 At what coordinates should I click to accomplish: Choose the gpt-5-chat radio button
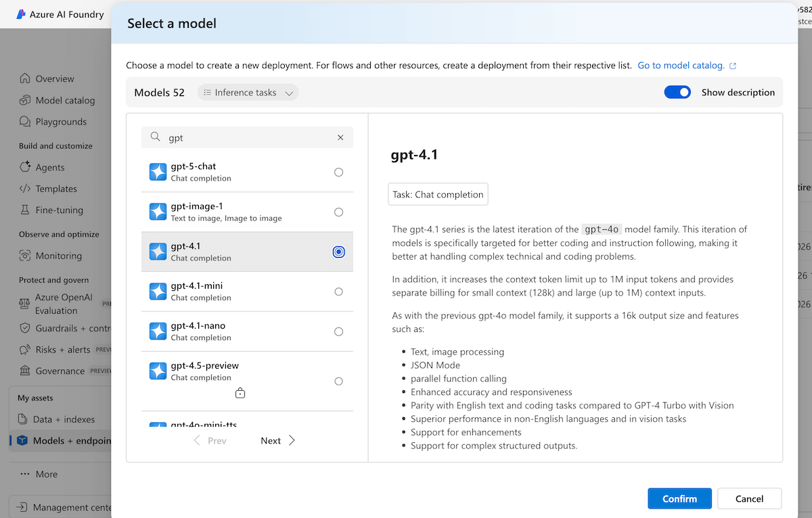click(338, 172)
